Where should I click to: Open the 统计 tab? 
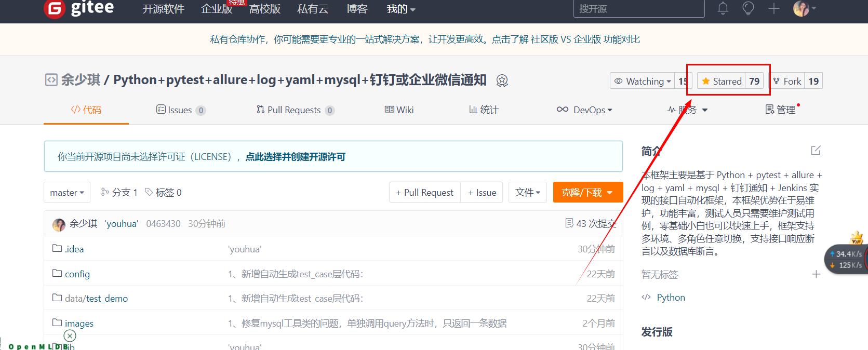(484, 110)
